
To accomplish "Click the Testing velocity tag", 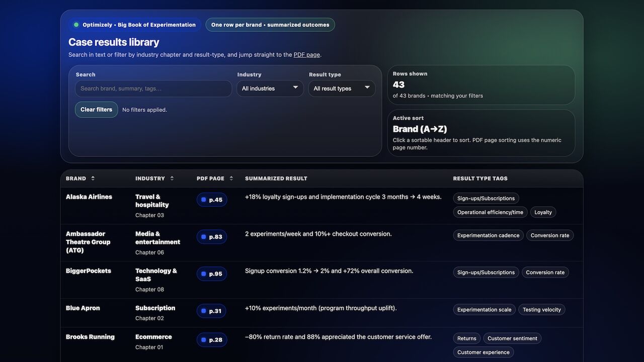I will 541,310.
